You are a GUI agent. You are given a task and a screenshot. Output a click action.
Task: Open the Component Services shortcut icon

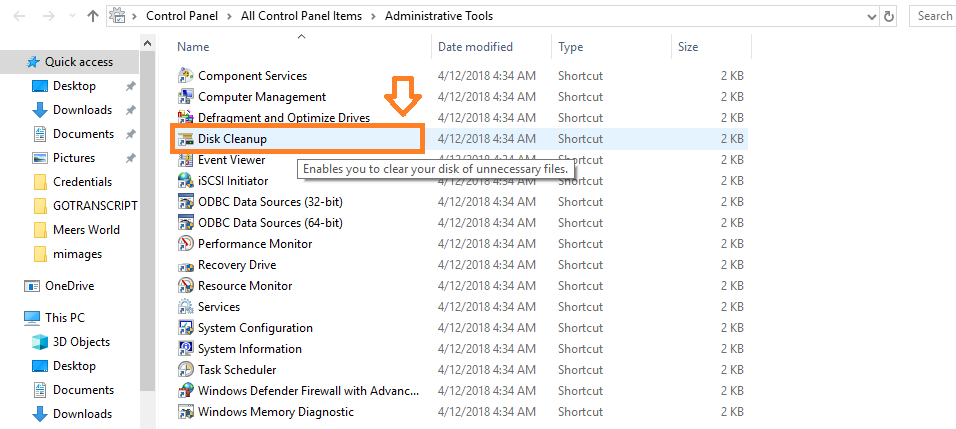(185, 76)
